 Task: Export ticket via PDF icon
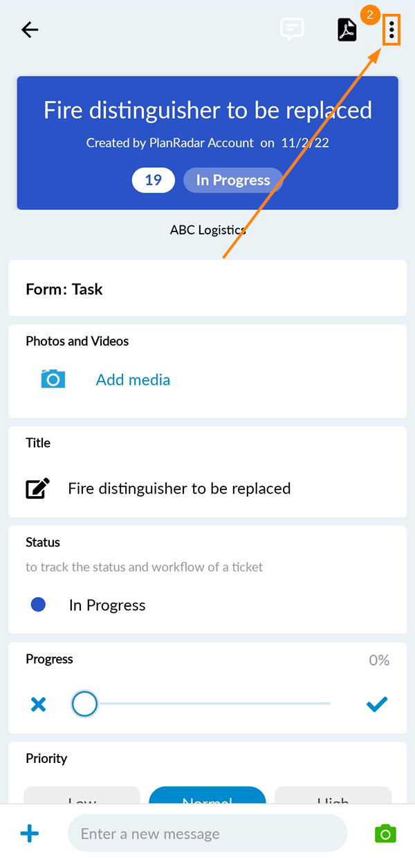pos(347,30)
